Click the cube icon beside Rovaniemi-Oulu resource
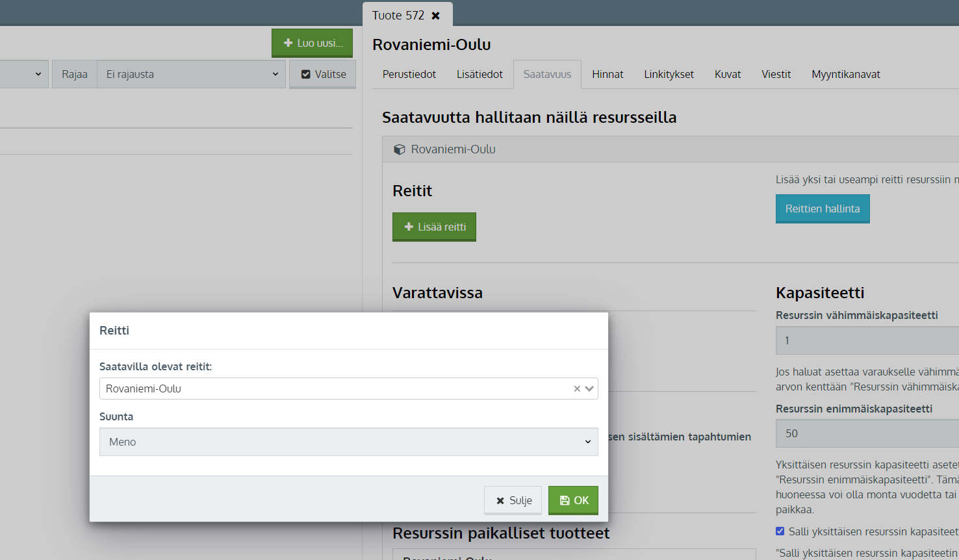This screenshot has width=959, height=560. point(400,149)
